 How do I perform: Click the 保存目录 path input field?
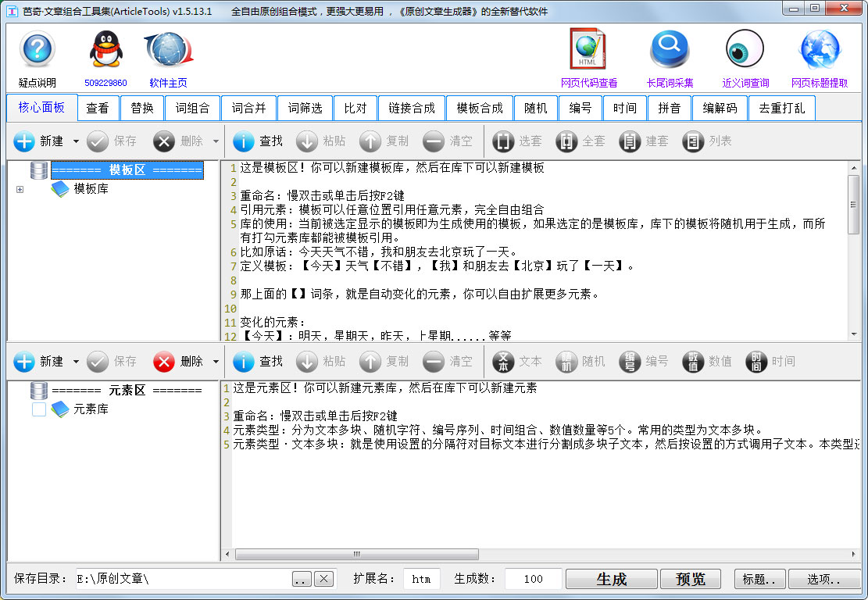coord(180,579)
